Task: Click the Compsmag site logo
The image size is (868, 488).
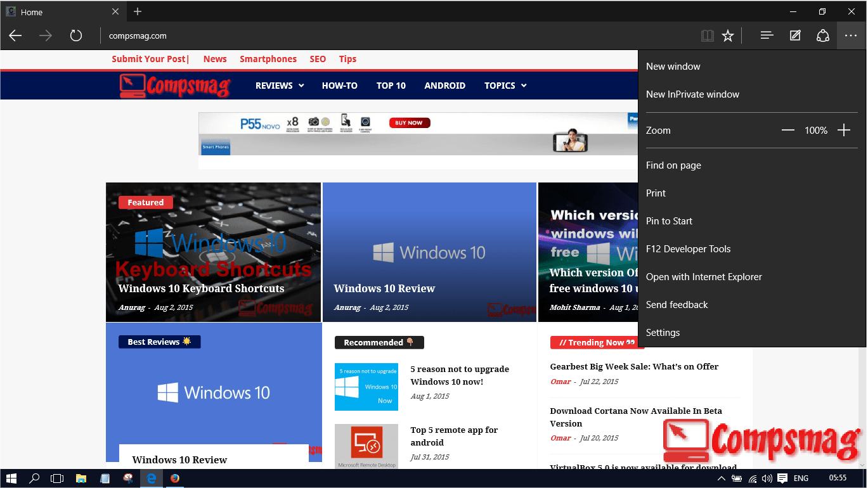Action: point(175,85)
